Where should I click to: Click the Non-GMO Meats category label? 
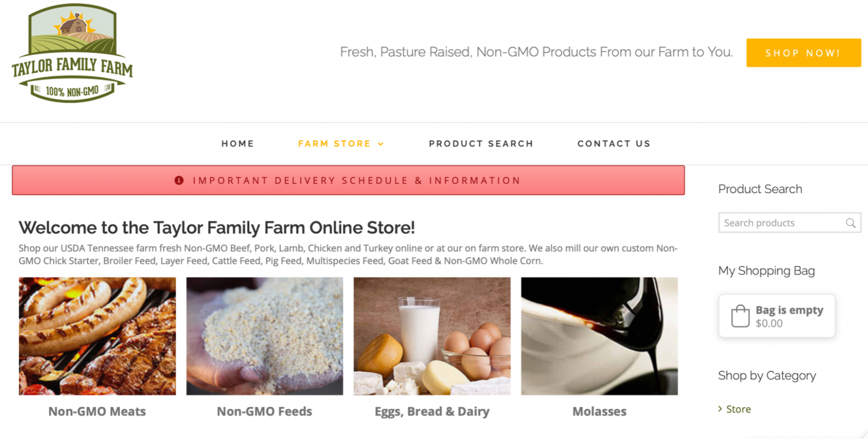click(97, 411)
